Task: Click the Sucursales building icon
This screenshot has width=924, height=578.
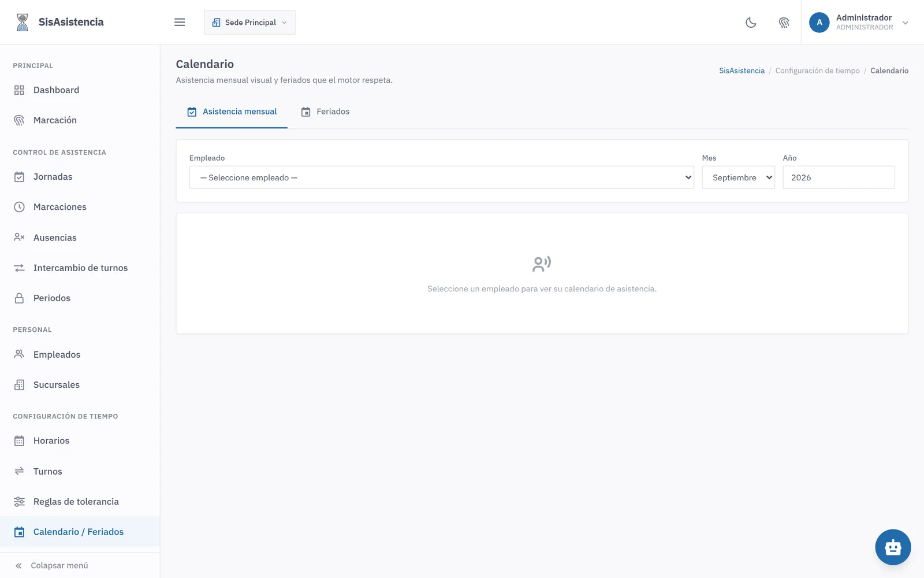Action: coord(19,385)
